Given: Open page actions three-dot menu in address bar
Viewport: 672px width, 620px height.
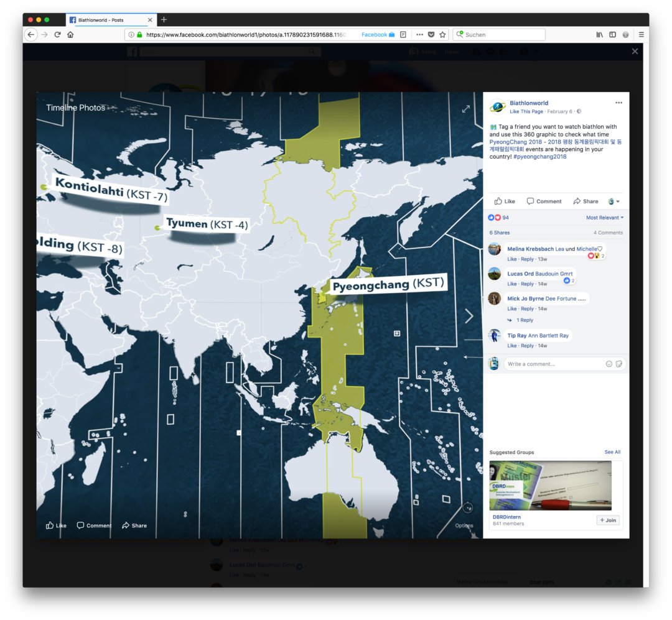Looking at the screenshot, I should [x=419, y=35].
